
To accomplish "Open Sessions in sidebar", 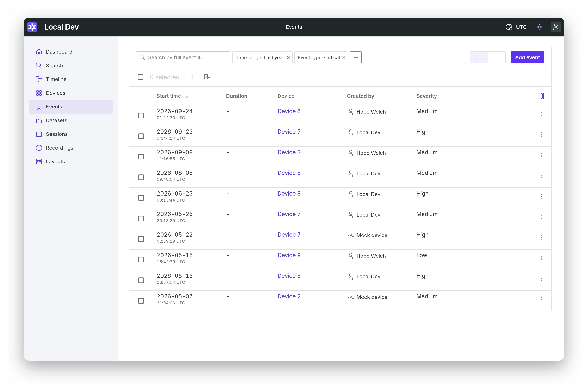I will coord(71,134).
